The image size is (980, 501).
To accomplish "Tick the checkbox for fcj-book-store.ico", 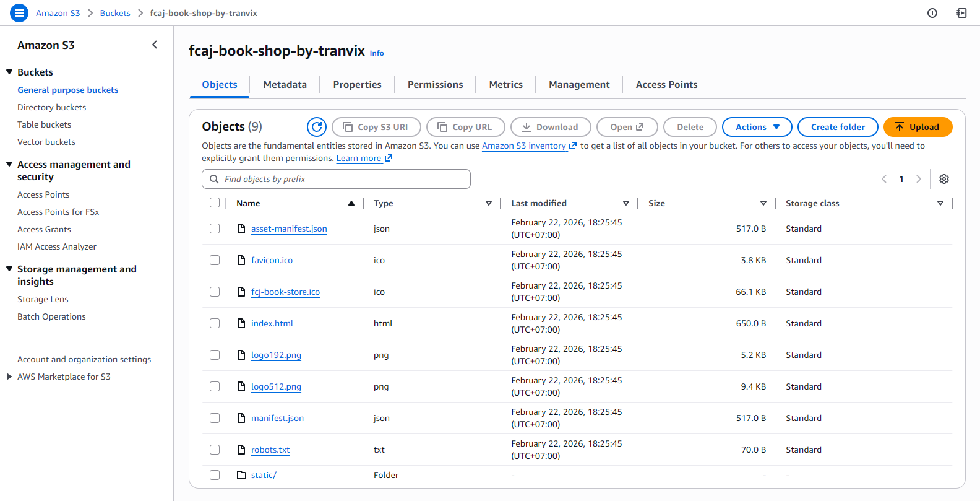I will [215, 292].
